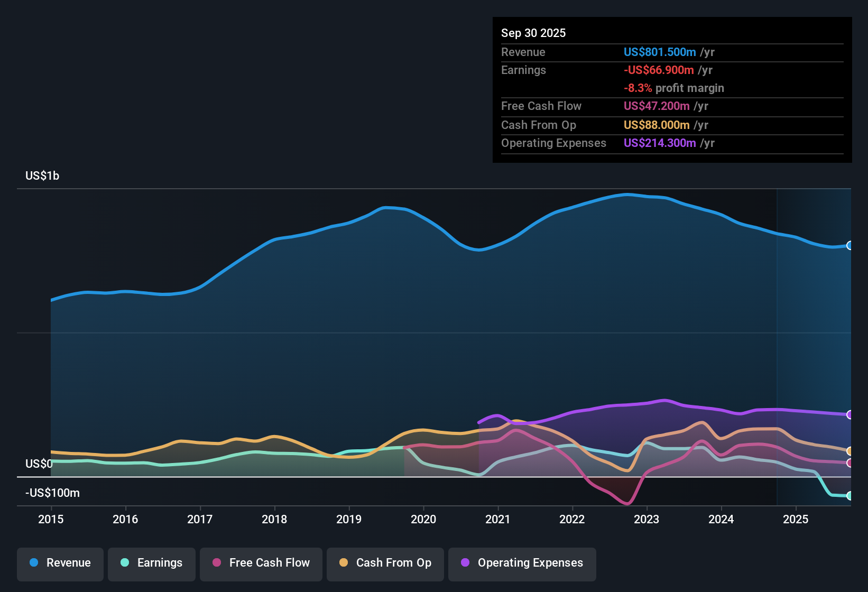
Task: Expand the Cash From Op legend entry
Action: click(385, 563)
